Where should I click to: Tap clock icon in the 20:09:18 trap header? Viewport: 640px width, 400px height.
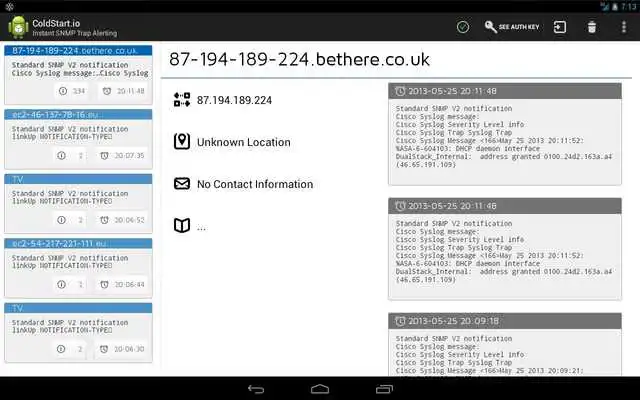click(400, 321)
